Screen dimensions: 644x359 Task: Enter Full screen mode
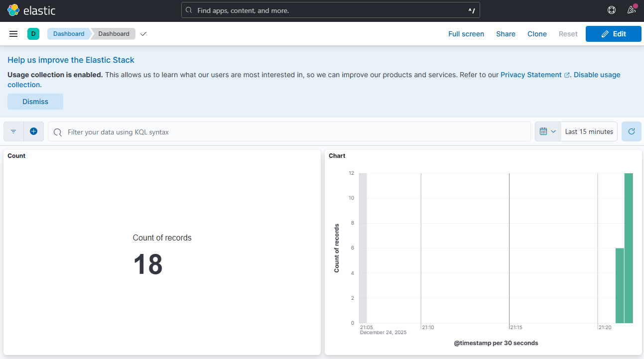pos(466,34)
